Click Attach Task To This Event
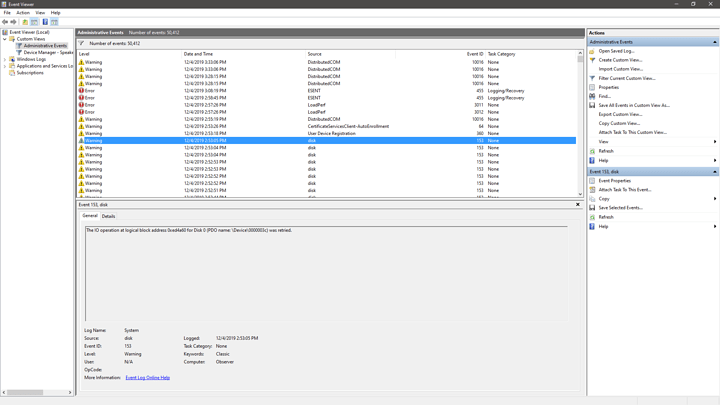 [x=624, y=190]
